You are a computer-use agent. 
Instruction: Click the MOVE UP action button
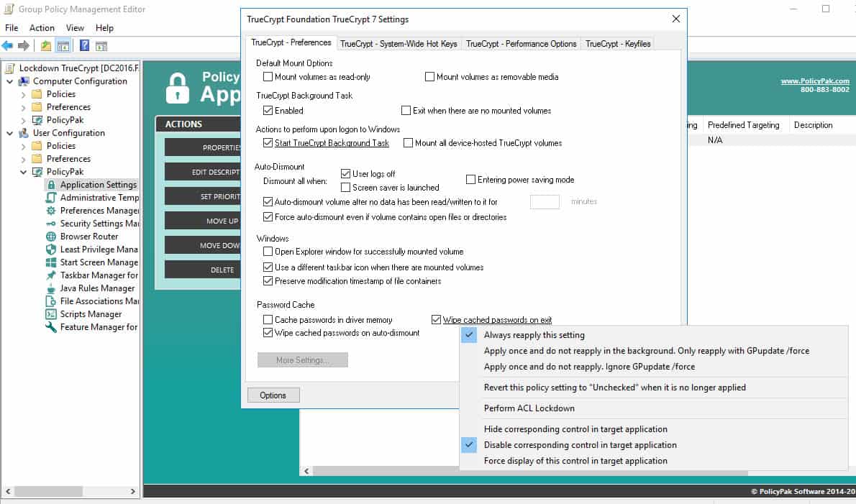203,221
